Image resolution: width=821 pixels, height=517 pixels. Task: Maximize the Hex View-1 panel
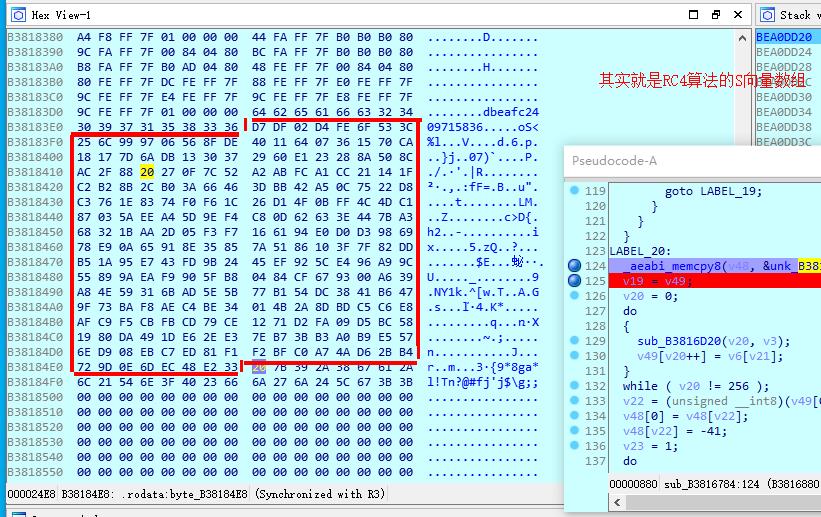pyautogui.click(x=693, y=15)
